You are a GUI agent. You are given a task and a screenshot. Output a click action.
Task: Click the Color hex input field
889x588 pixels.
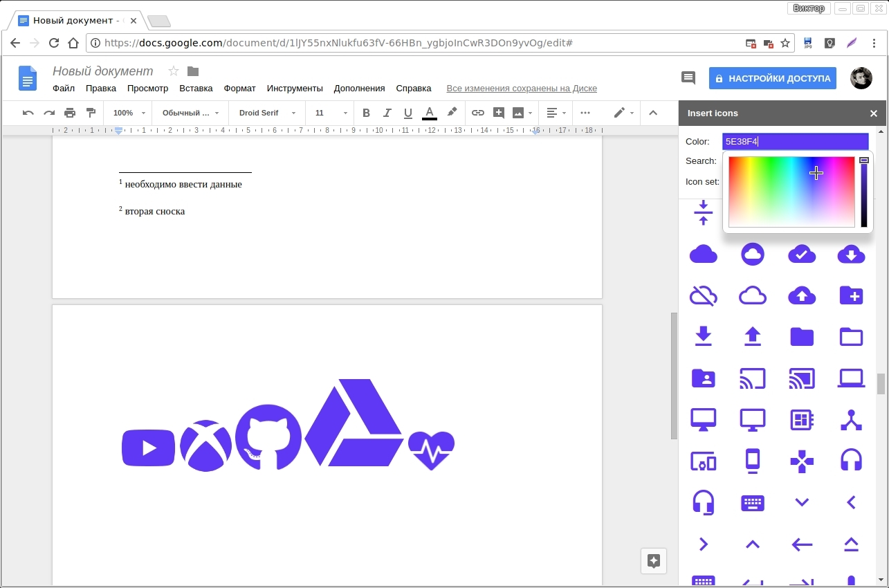[795, 141]
